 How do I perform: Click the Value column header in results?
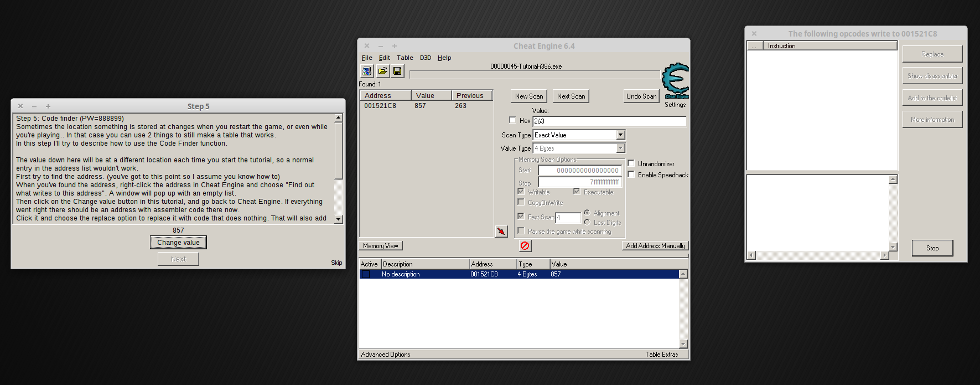tap(432, 96)
